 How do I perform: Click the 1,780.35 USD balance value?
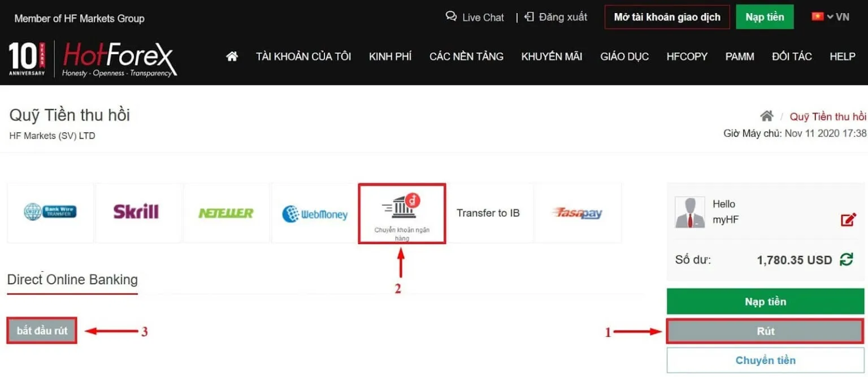(794, 260)
